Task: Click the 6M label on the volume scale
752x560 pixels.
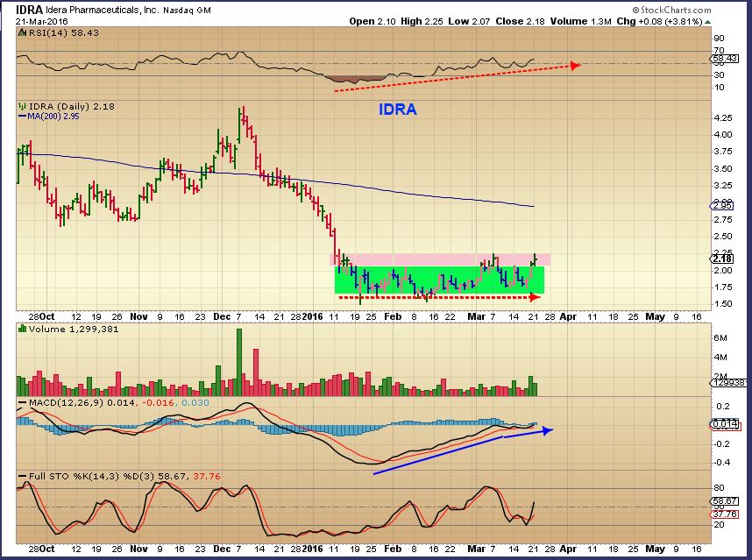Action: (x=720, y=338)
